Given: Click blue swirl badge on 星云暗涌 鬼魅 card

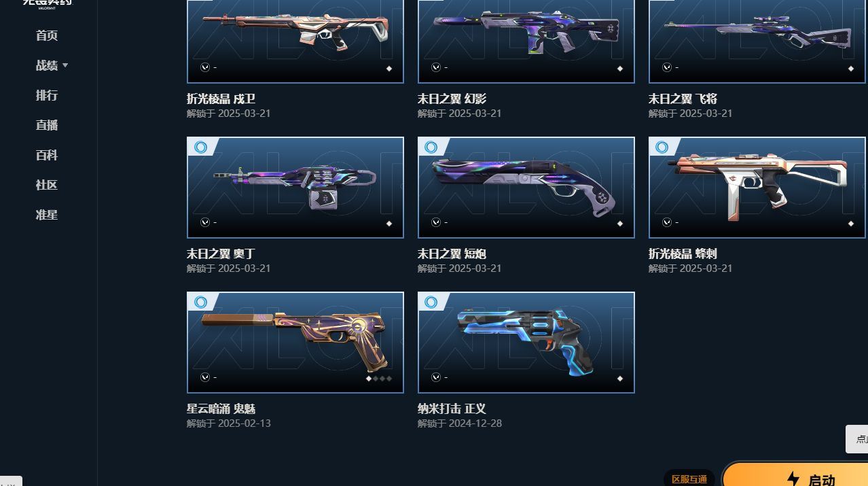Looking at the screenshot, I should point(200,302).
